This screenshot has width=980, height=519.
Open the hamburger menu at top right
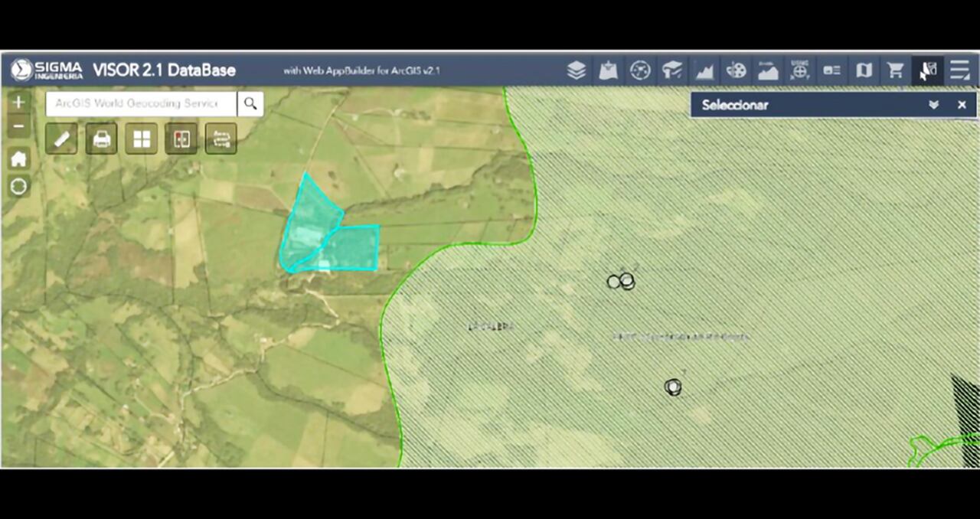pyautogui.click(x=959, y=70)
